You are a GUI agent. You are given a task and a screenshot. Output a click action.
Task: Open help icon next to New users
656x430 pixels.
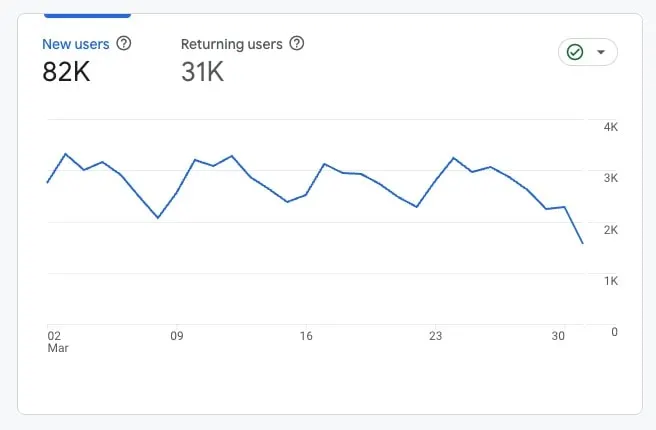click(x=124, y=43)
